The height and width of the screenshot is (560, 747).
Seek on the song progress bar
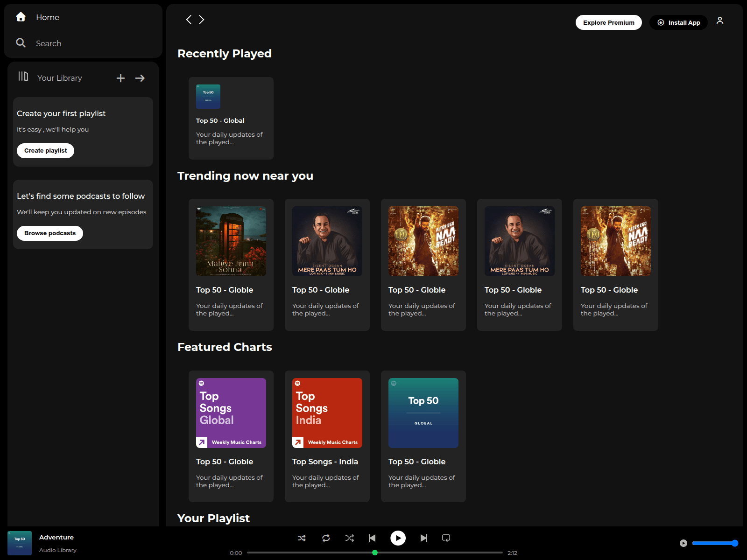coord(375,553)
